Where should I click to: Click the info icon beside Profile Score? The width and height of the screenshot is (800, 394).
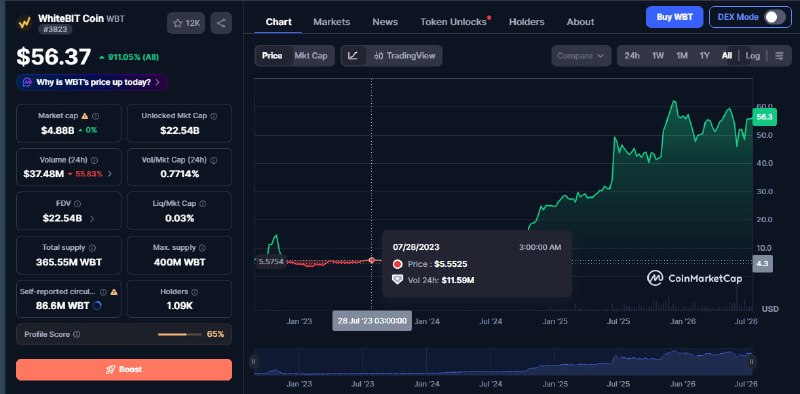click(x=77, y=334)
